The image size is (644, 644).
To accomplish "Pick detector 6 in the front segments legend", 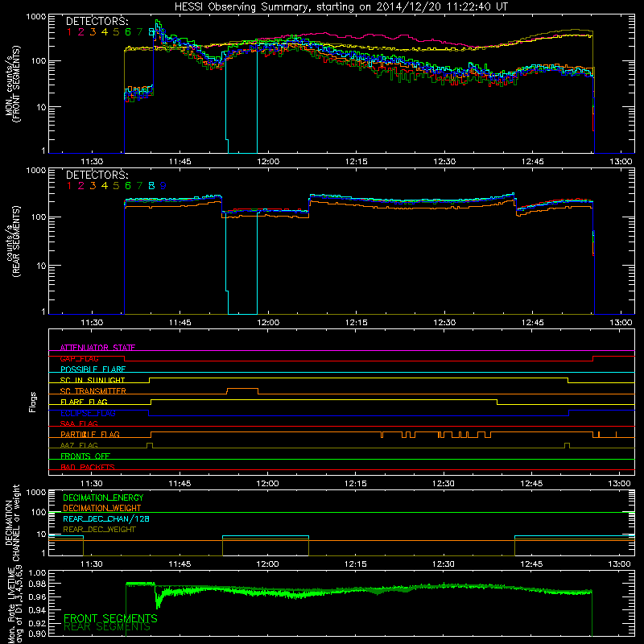I will coord(128,32).
